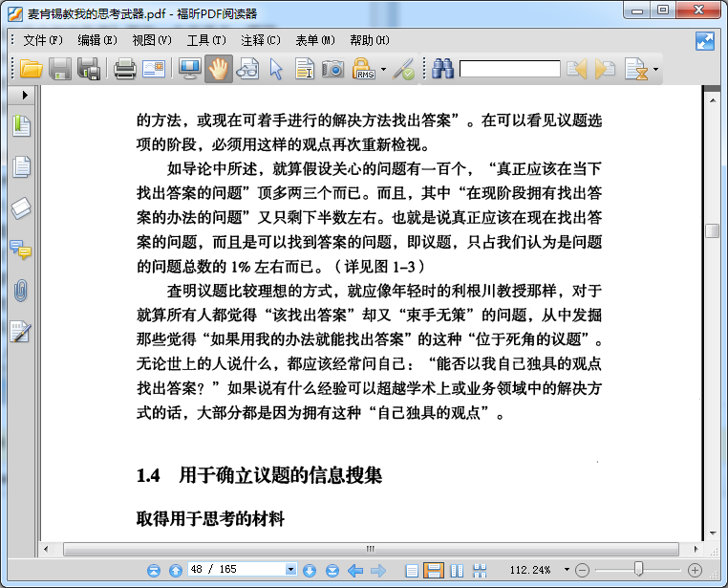
Task: Click the binoculars search icon
Action: [x=443, y=69]
